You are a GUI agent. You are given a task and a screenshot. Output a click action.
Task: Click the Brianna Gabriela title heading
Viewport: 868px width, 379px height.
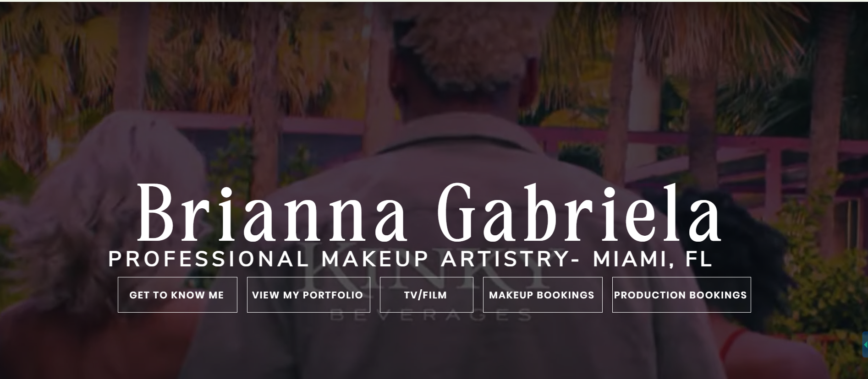(x=429, y=213)
